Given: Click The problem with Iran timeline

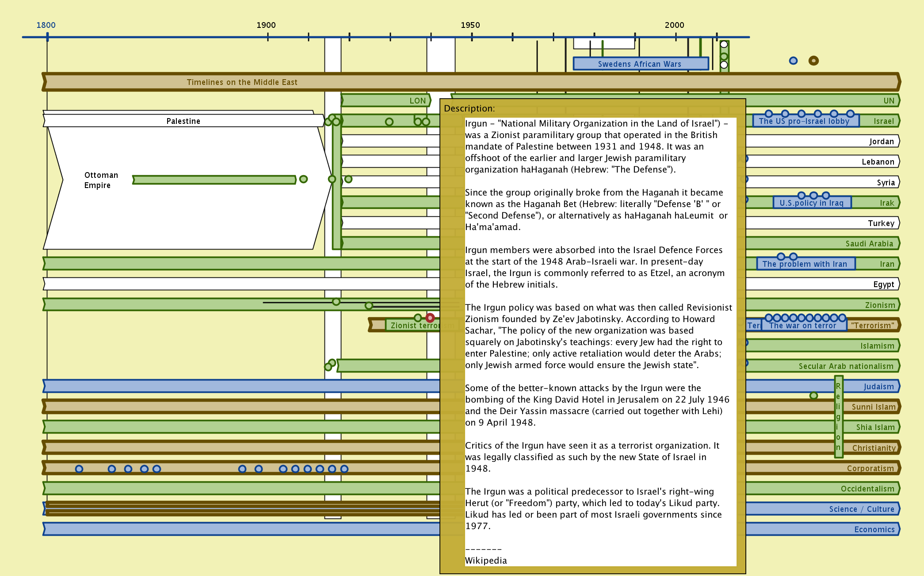Looking at the screenshot, I should coord(805,264).
